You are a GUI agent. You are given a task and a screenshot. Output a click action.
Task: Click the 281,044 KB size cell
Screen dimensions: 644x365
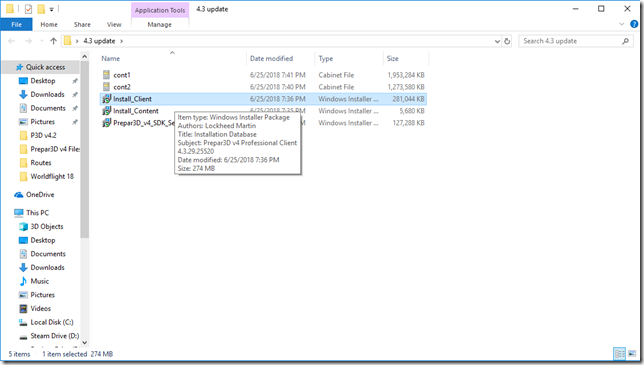pos(408,99)
